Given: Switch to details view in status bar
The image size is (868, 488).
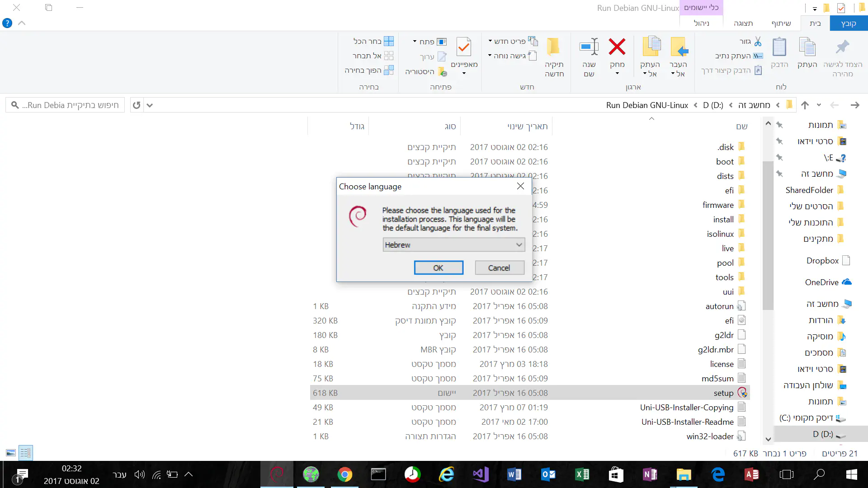Looking at the screenshot, I should pos(25,453).
